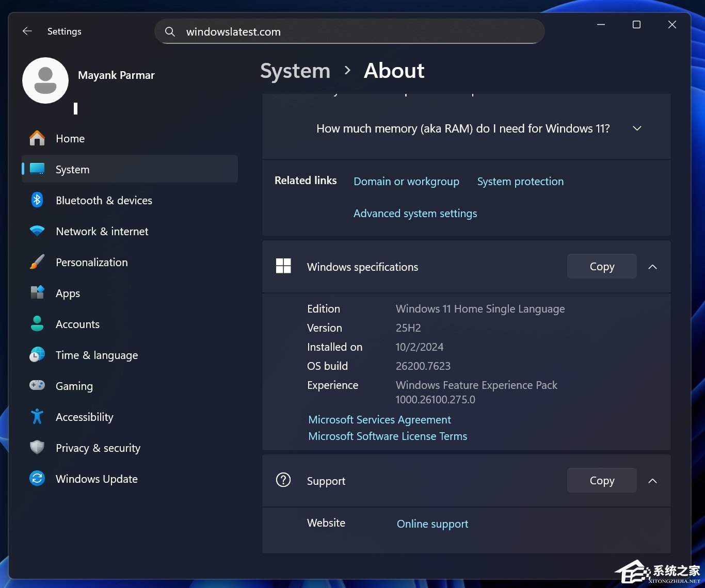Open Privacy & security settings

(x=130, y=448)
